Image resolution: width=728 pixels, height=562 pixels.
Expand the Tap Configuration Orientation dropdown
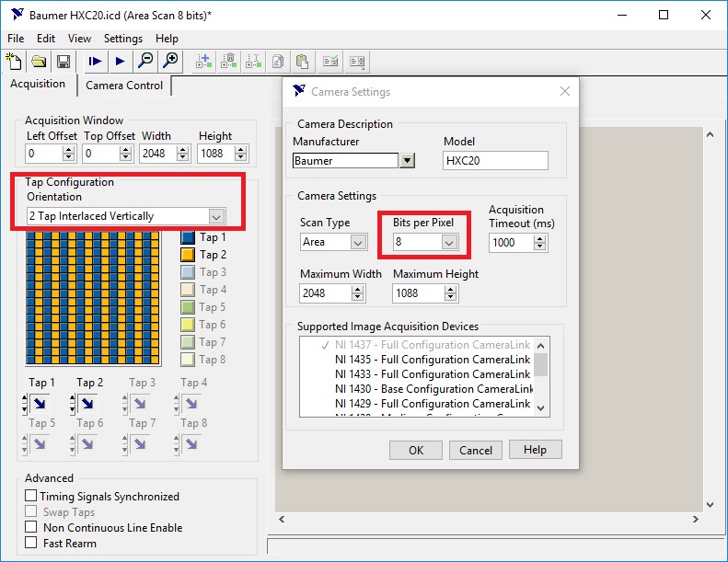(216, 216)
